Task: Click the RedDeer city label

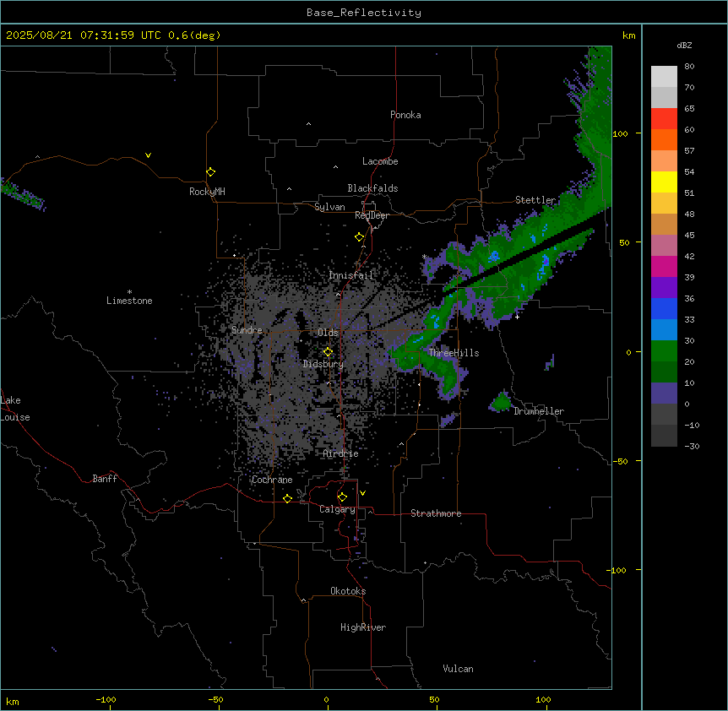Action: [372, 215]
